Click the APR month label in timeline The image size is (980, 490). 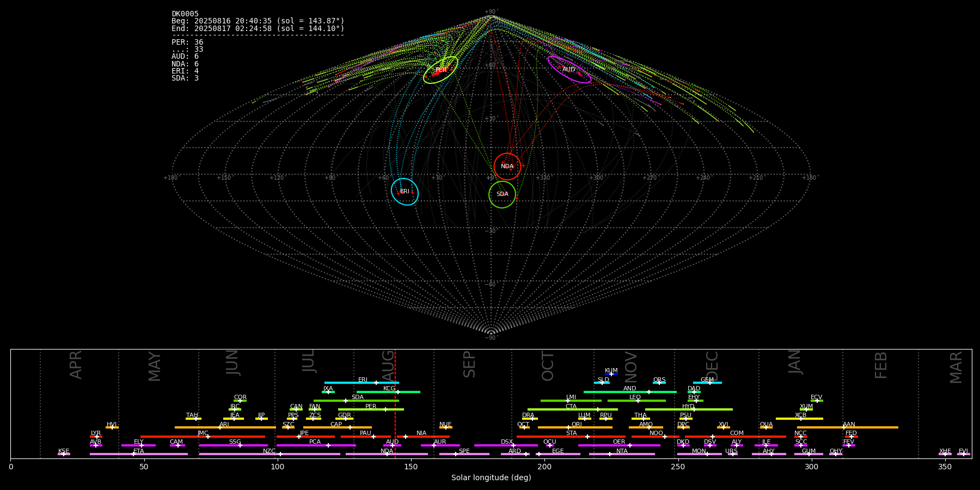point(76,365)
